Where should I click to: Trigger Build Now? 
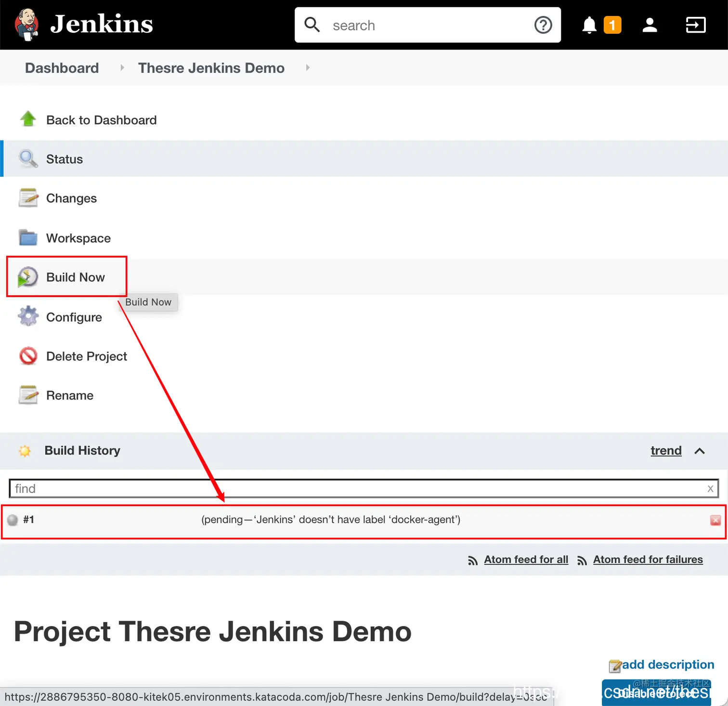point(76,277)
